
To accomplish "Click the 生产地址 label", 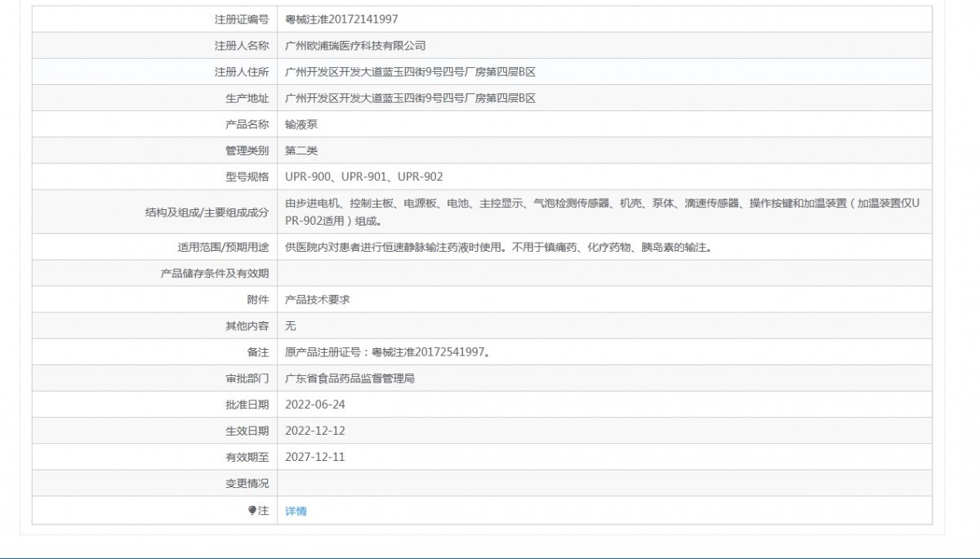I will coord(247,98).
